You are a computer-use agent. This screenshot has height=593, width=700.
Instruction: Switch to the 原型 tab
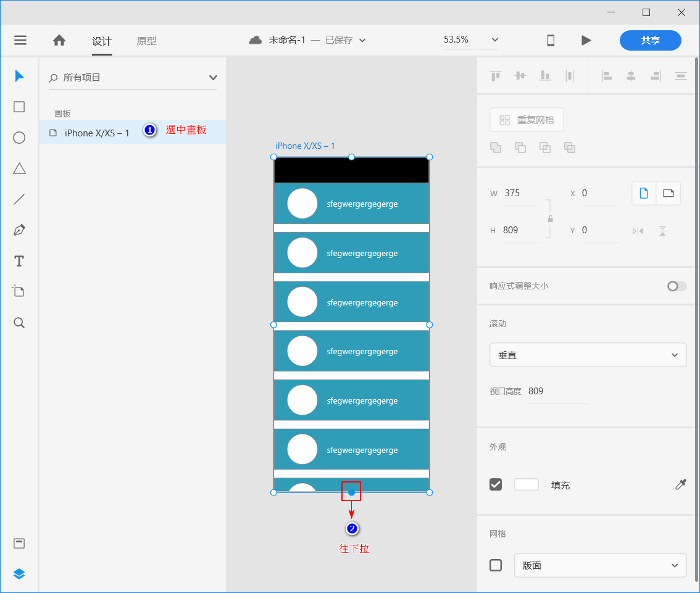[146, 41]
